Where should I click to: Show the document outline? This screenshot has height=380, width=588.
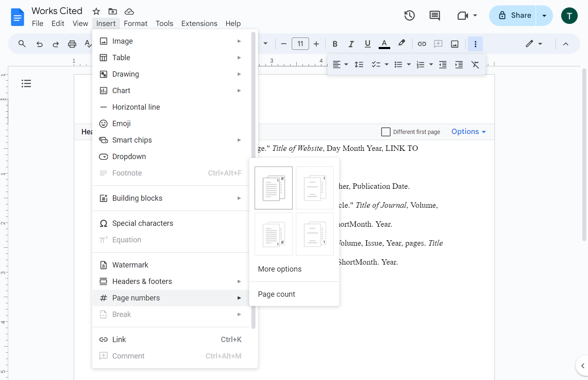pos(26,84)
